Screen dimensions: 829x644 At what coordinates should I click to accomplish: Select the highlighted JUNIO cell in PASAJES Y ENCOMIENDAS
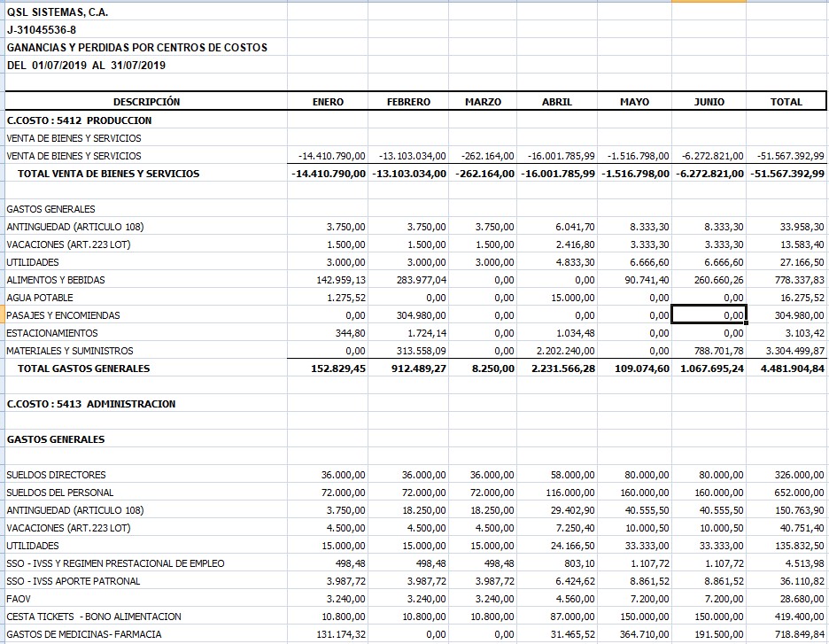pyautogui.click(x=709, y=315)
